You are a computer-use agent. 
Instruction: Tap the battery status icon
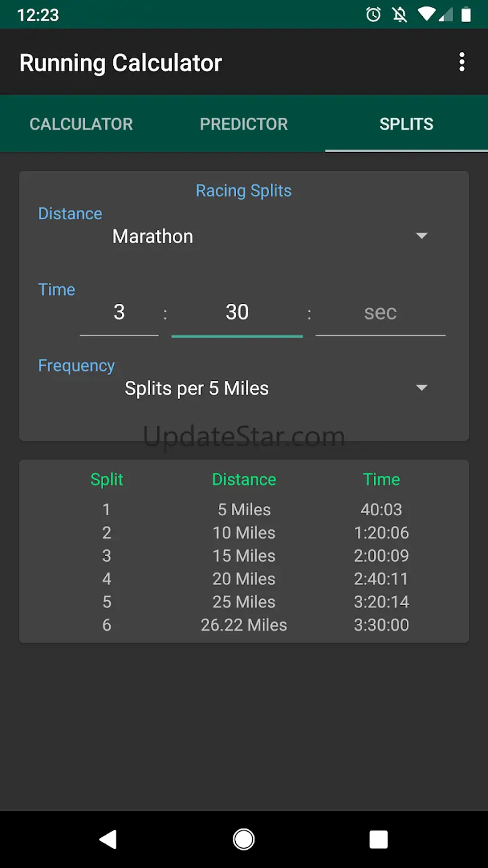466,14
